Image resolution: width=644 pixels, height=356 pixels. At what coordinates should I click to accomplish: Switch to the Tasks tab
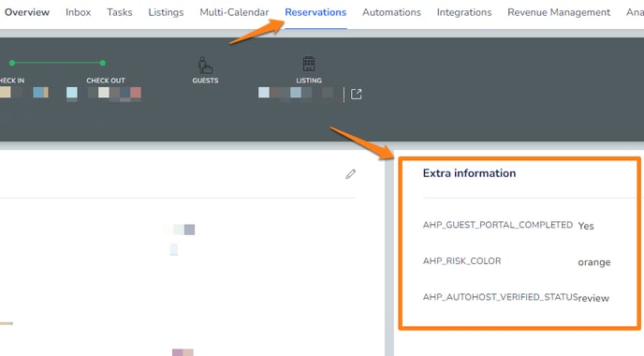coord(120,12)
